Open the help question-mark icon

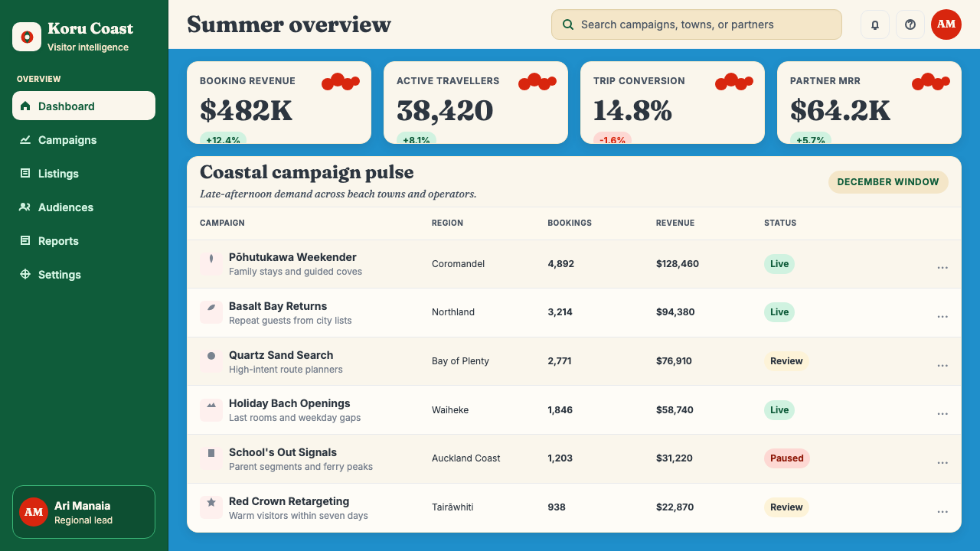(910, 24)
